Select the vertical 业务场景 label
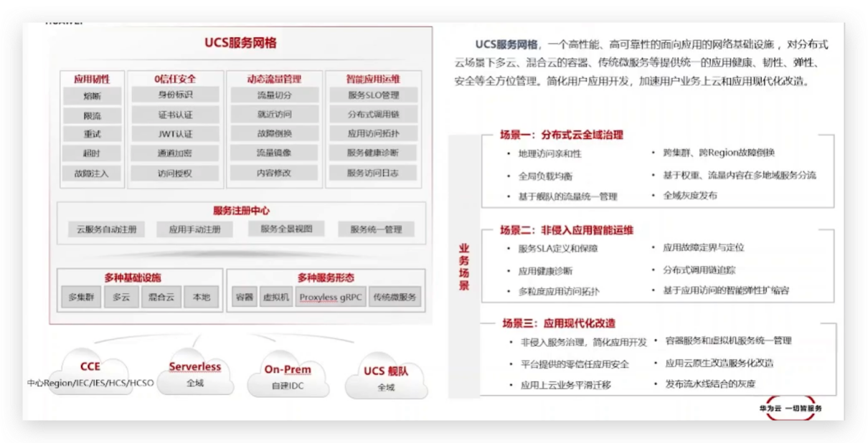The height and width of the screenshot is (443, 868). click(x=464, y=266)
